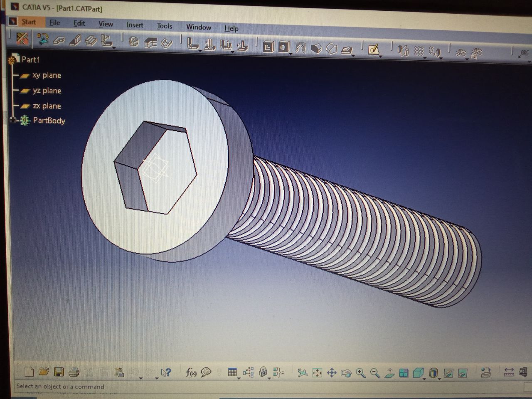
Task: Activate Fly Mode airplane icon
Action: 303,373
